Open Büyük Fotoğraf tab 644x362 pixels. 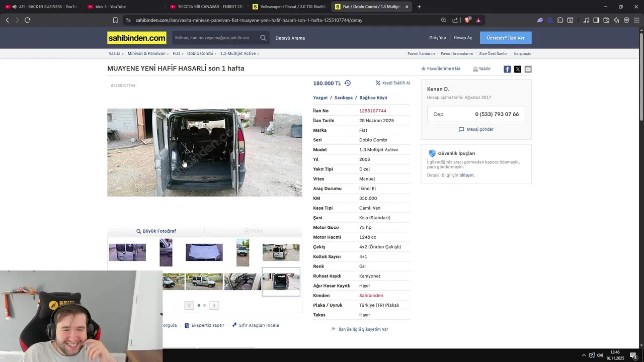(156, 231)
